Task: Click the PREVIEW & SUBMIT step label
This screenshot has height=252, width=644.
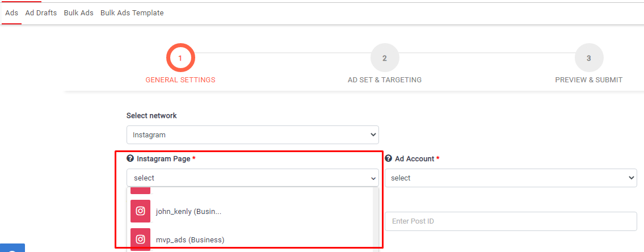Action: click(588, 80)
